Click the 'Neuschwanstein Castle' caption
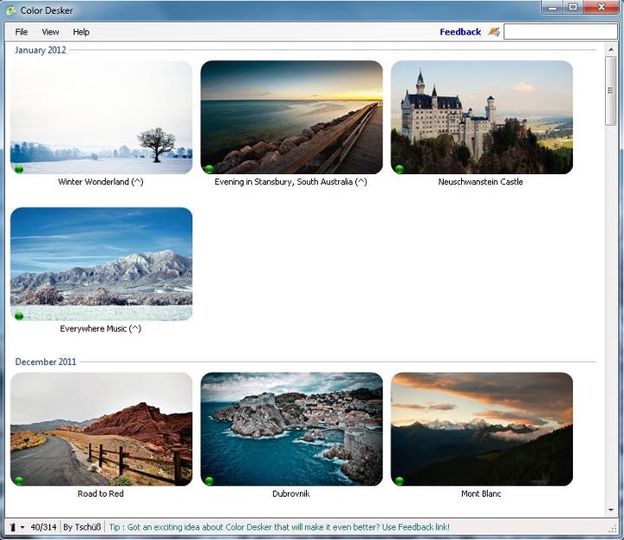Image resolution: width=624 pixels, height=540 pixels. pyautogui.click(x=480, y=182)
